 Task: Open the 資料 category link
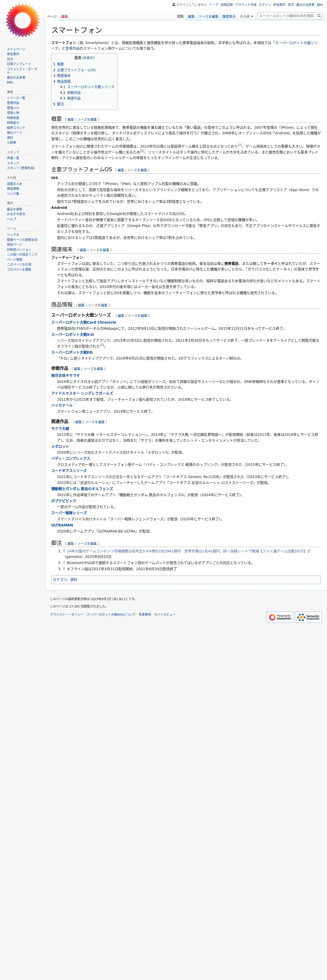point(74,579)
